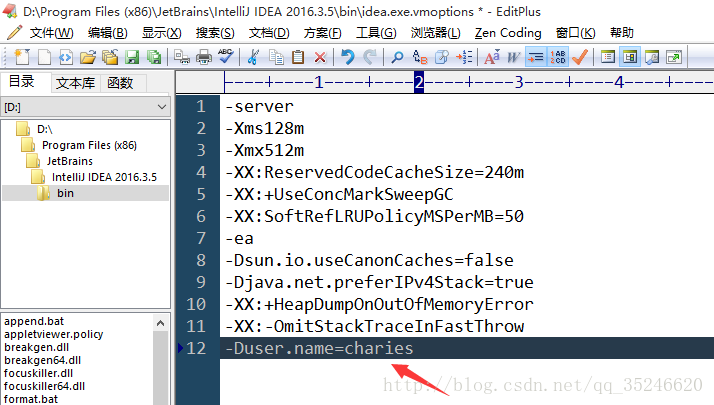
Task: Print the document
Action: pyautogui.click(x=204, y=57)
